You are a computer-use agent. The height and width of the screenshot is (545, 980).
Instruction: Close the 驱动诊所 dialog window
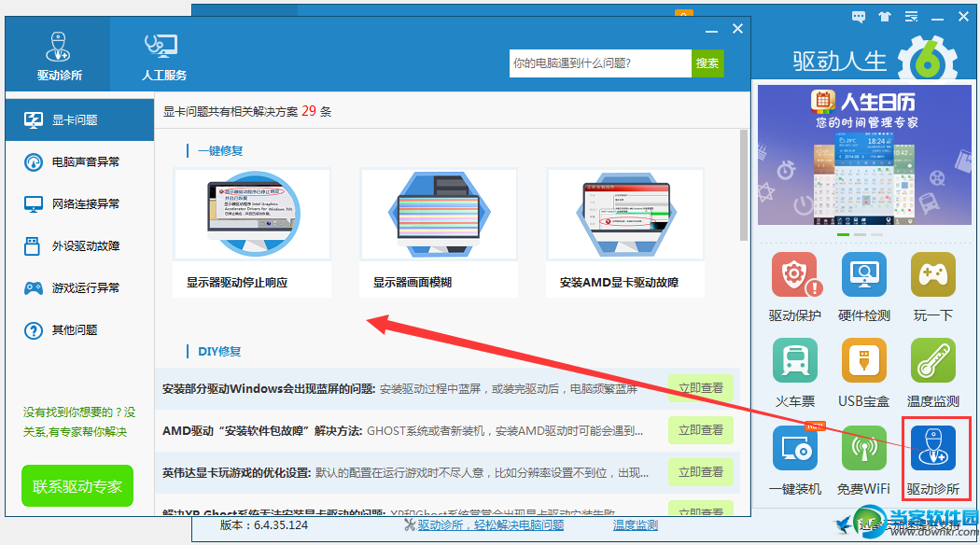[x=737, y=29]
